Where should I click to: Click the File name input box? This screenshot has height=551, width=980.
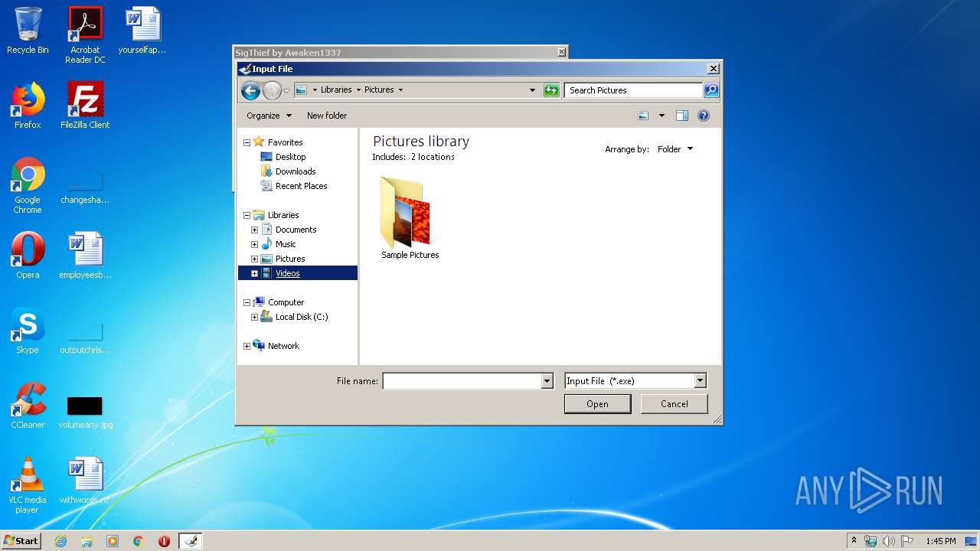point(462,381)
